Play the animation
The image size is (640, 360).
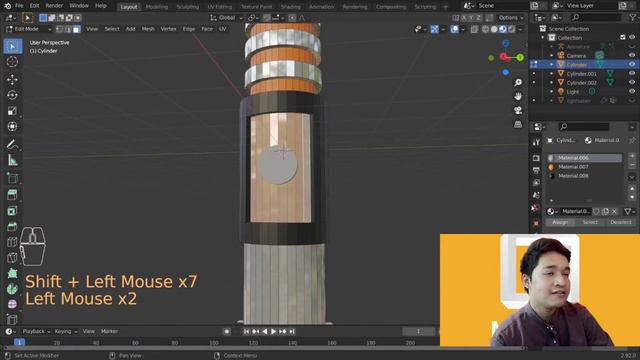pyautogui.click(x=273, y=331)
